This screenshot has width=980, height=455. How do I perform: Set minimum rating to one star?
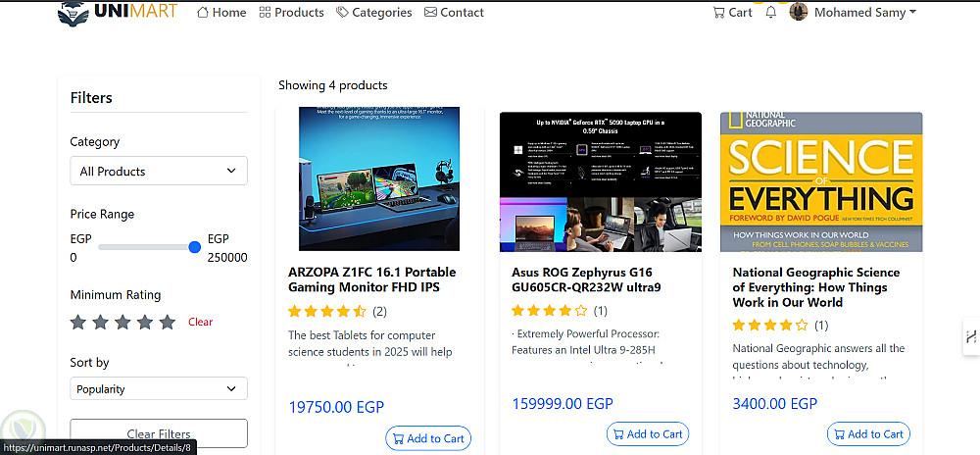coord(78,322)
